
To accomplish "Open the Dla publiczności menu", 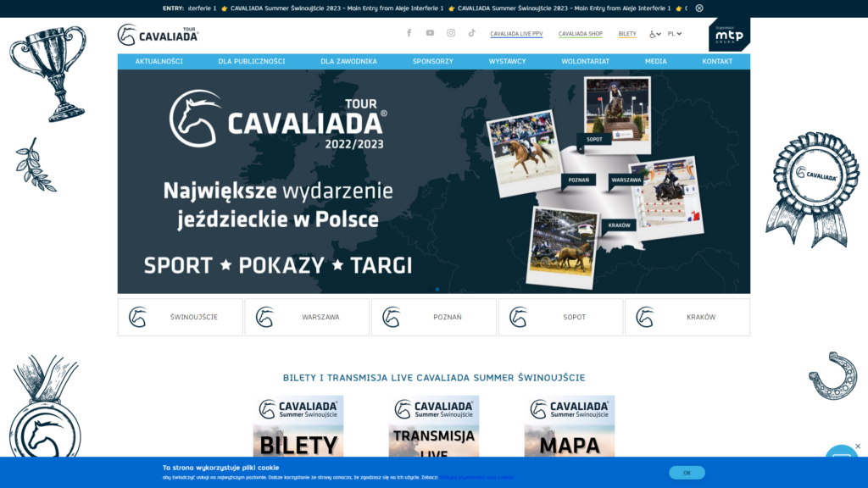I will tap(251, 61).
